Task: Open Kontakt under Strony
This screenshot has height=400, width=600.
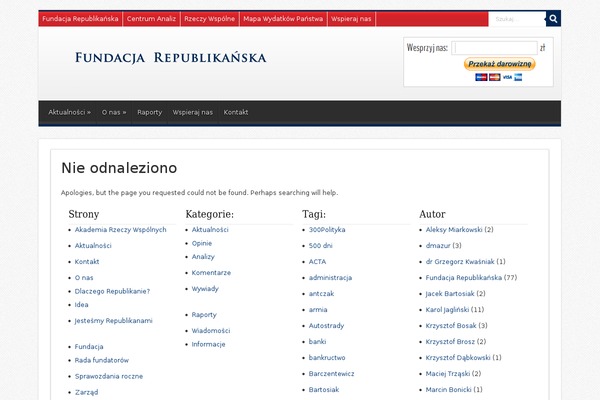Action: point(87,262)
